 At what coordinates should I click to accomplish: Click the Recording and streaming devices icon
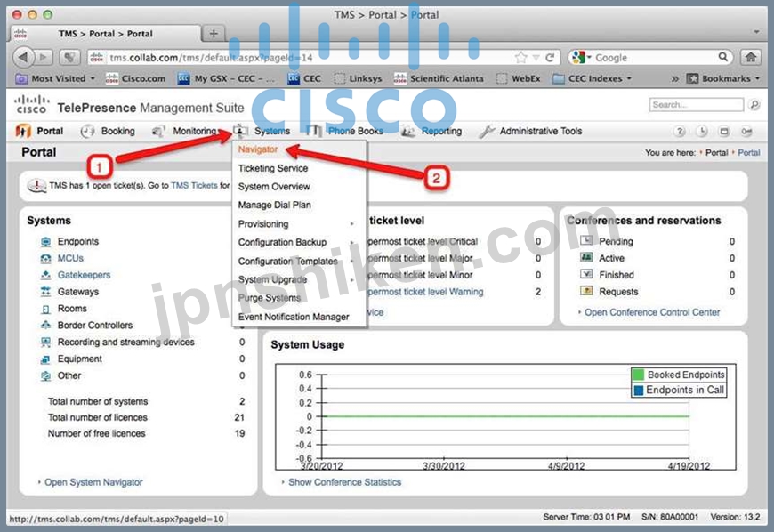tap(46, 343)
